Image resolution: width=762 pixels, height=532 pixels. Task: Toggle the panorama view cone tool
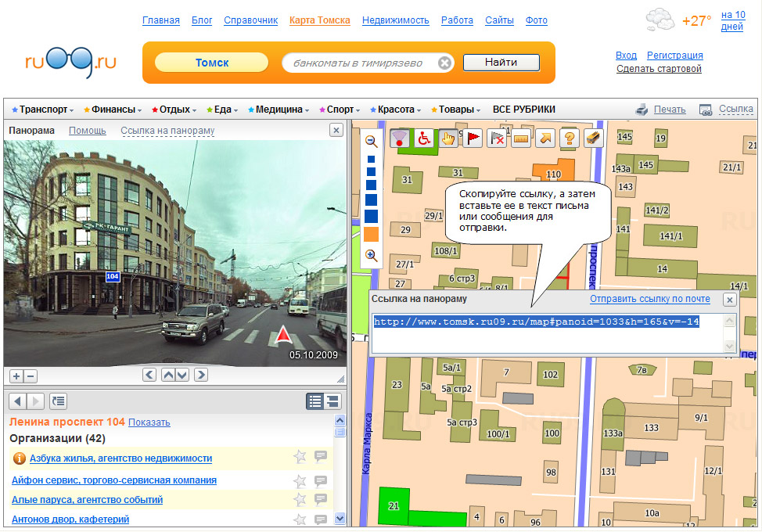coord(400,138)
